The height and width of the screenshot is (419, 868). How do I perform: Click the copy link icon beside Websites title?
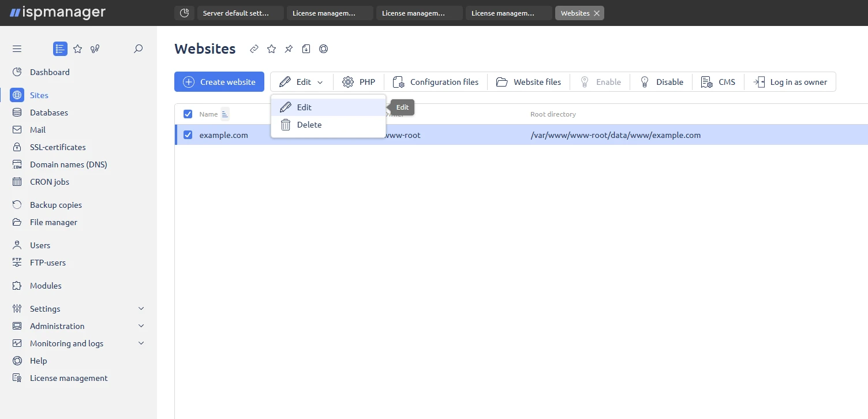[x=254, y=49]
